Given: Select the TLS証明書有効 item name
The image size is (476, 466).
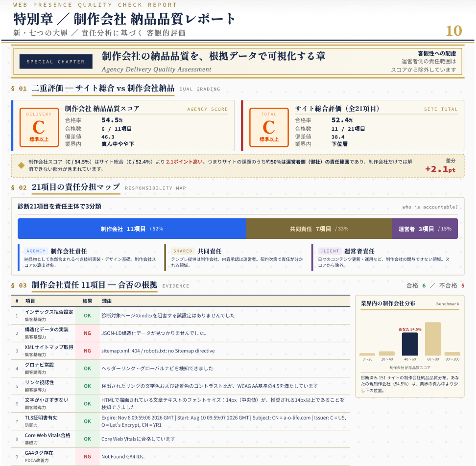Looking at the screenshot, I should pyautogui.click(x=41, y=418).
